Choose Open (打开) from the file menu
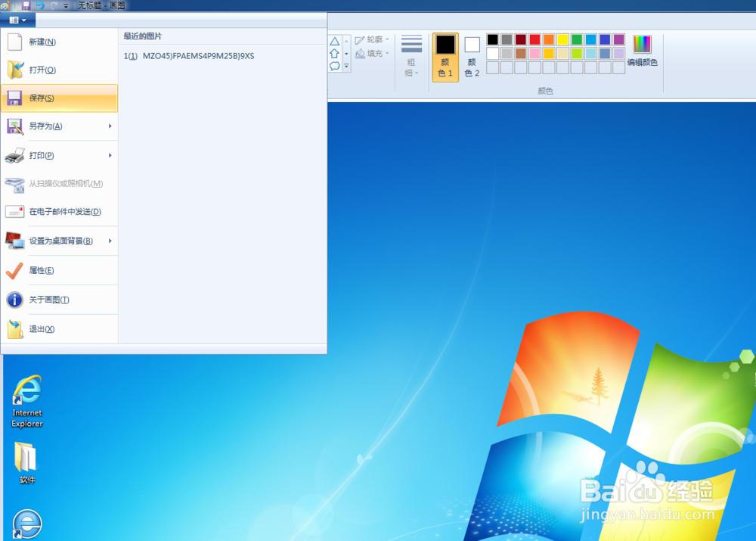Image resolution: width=756 pixels, height=541 pixels. [59, 70]
